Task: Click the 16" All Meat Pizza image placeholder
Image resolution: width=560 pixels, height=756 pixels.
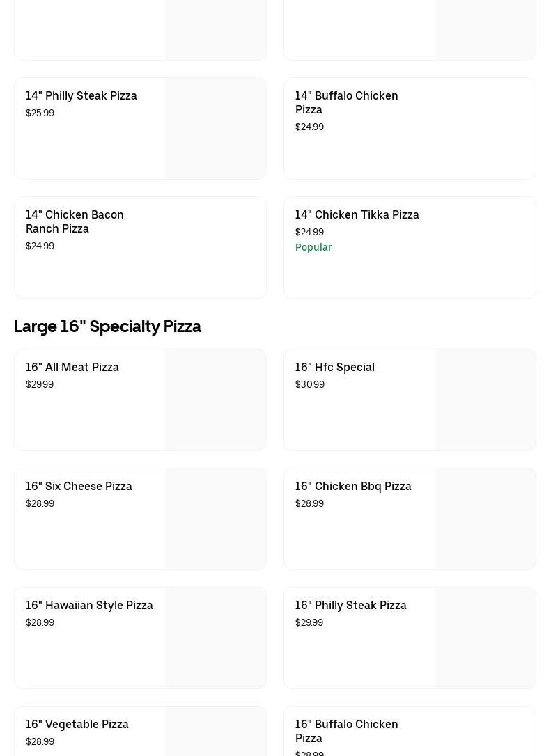Action: click(x=215, y=400)
